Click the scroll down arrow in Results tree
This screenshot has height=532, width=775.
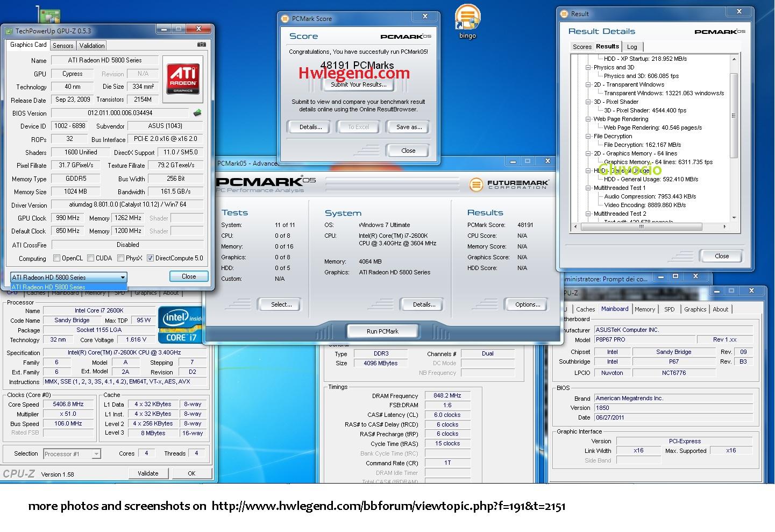(x=734, y=218)
